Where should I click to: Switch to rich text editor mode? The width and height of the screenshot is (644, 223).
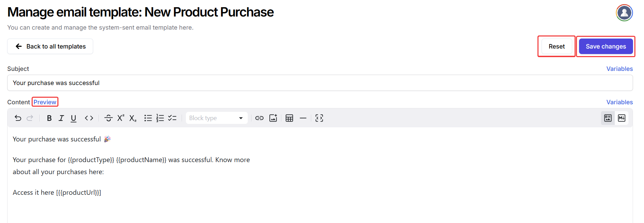click(x=608, y=118)
